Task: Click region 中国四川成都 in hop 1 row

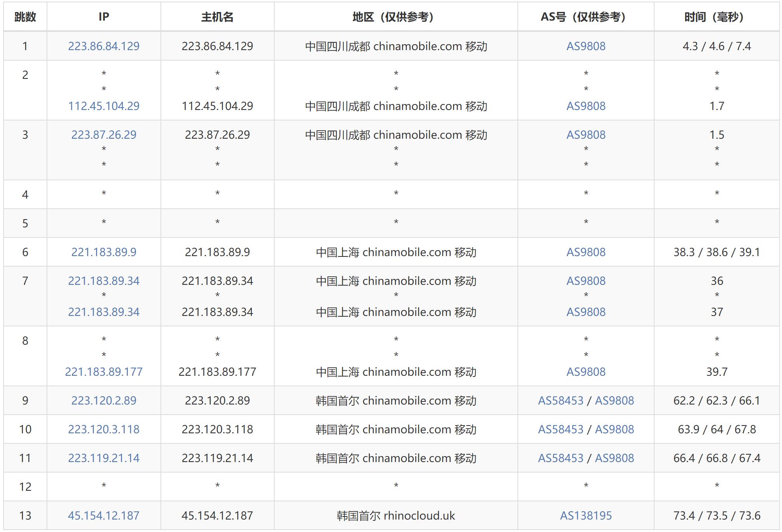Action: pyautogui.click(x=337, y=46)
